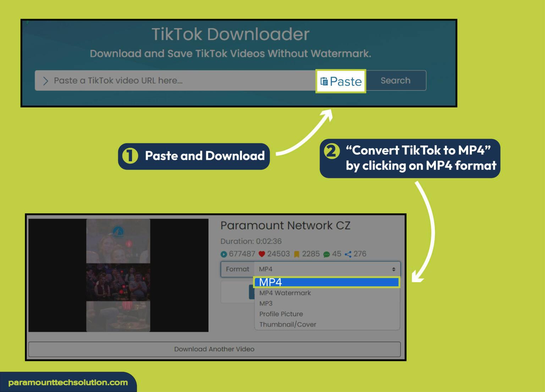Click the Search button
The image size is (545, 392).
pos(396,80)
